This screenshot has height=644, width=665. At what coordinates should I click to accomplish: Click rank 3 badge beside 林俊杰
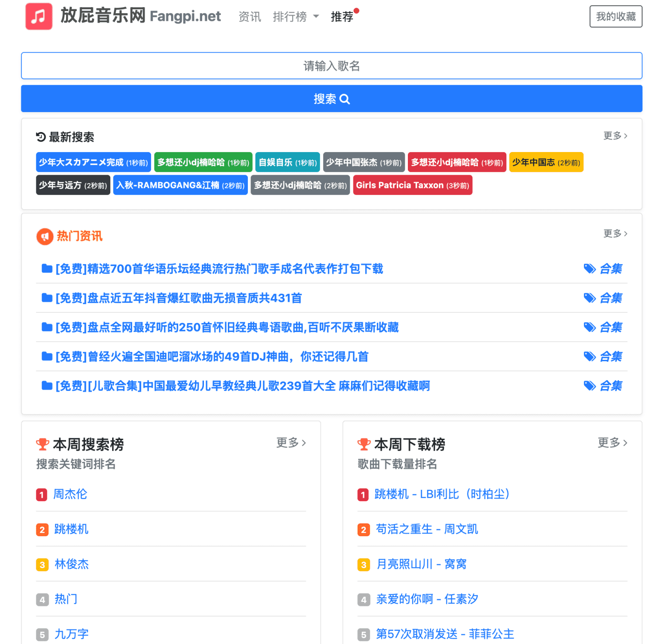tap(42, 565)
